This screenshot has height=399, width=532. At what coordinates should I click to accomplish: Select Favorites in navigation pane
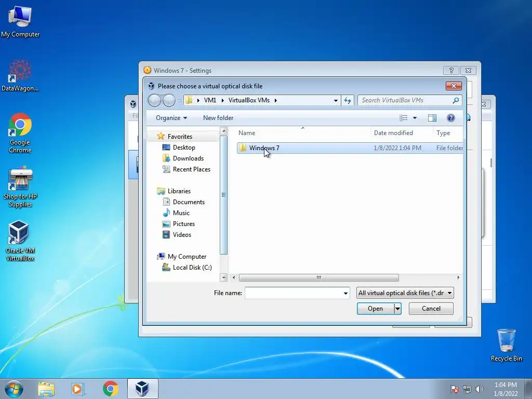179,137
